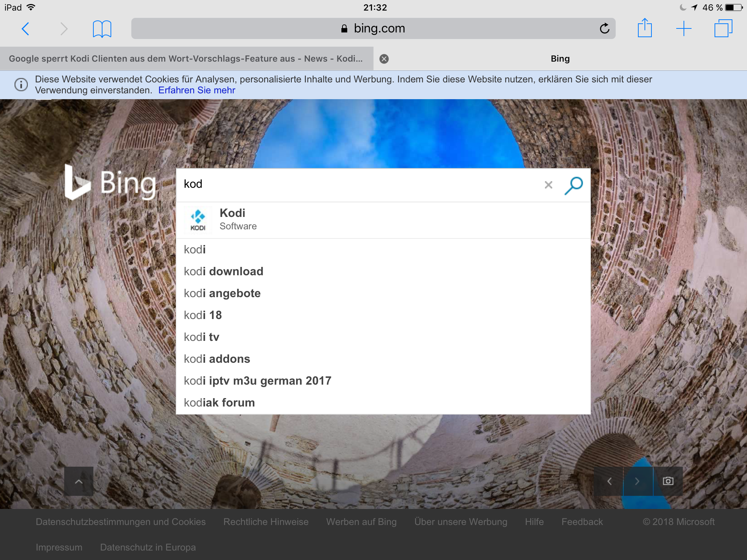Viewport: 747px width, 560px height.
Task: Switch to the Google sperrt Kodi tab
Action: click(x=186, y=59)
